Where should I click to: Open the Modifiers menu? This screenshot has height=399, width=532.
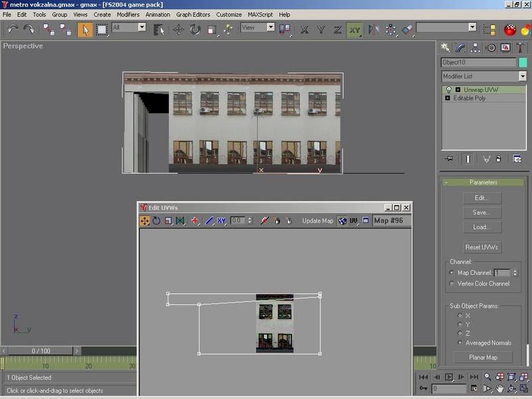pos(128,14)
